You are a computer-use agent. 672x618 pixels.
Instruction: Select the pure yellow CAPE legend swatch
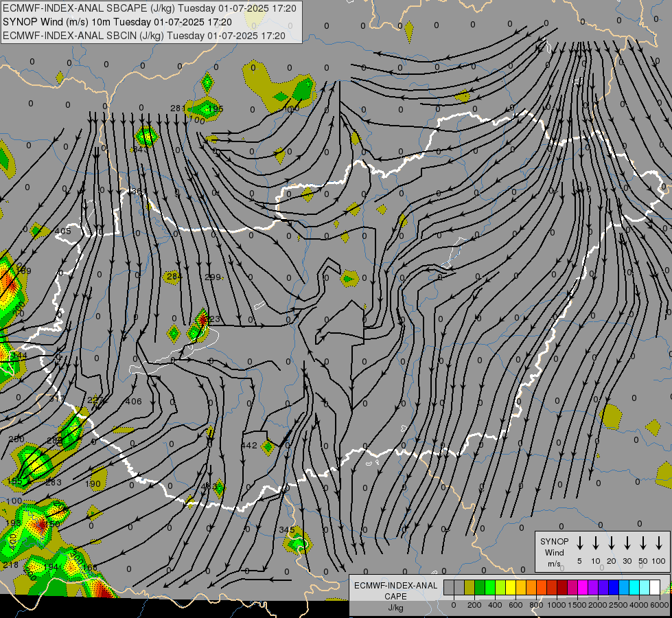click(511, 587)
